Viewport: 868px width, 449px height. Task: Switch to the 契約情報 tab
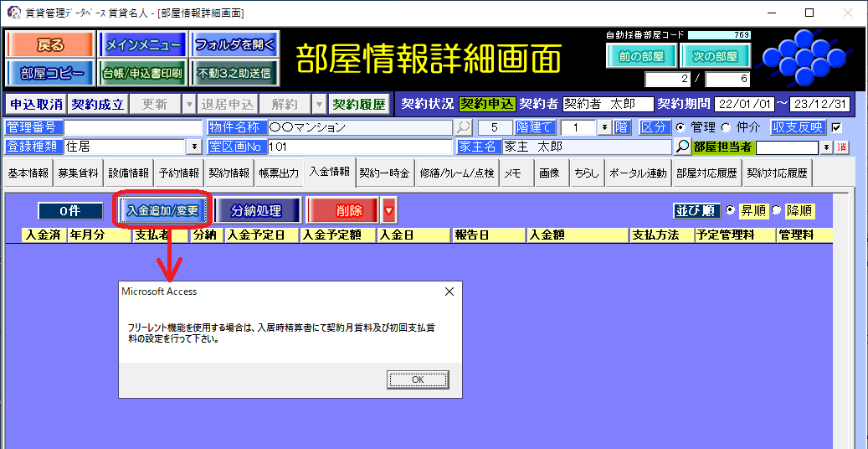(x=229, y=173)
